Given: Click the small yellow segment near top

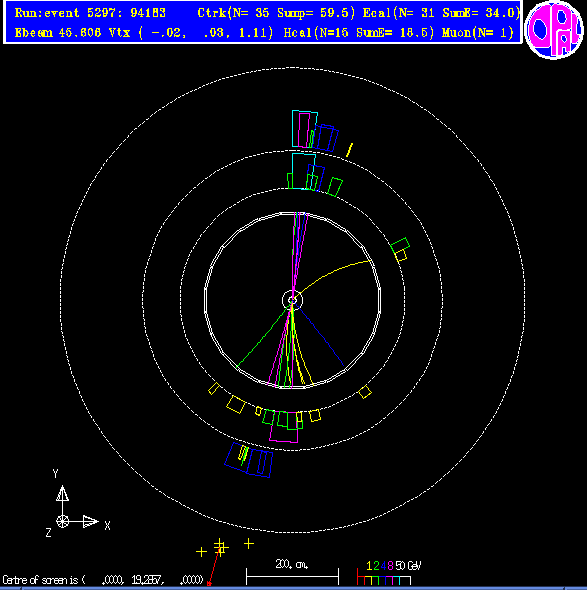Looking at the screenshot, I should (x=350, y=150).
